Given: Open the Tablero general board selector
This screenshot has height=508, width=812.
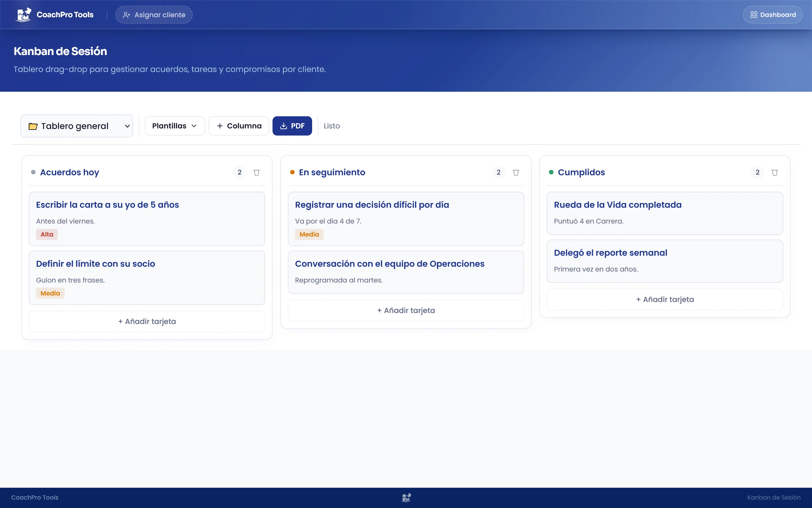Looking at the screenshot, I should point(77,126).
